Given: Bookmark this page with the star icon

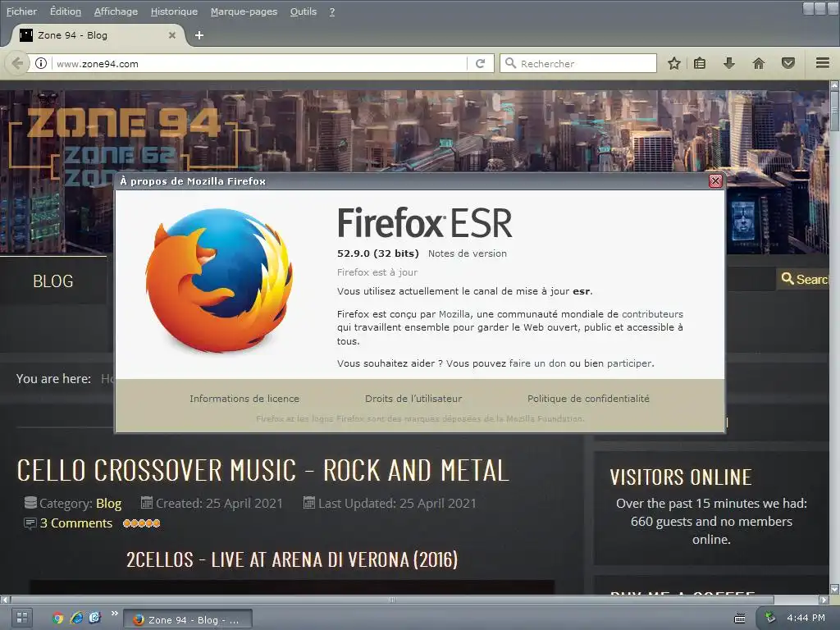Looking at the screenshot, I should 674,63.
